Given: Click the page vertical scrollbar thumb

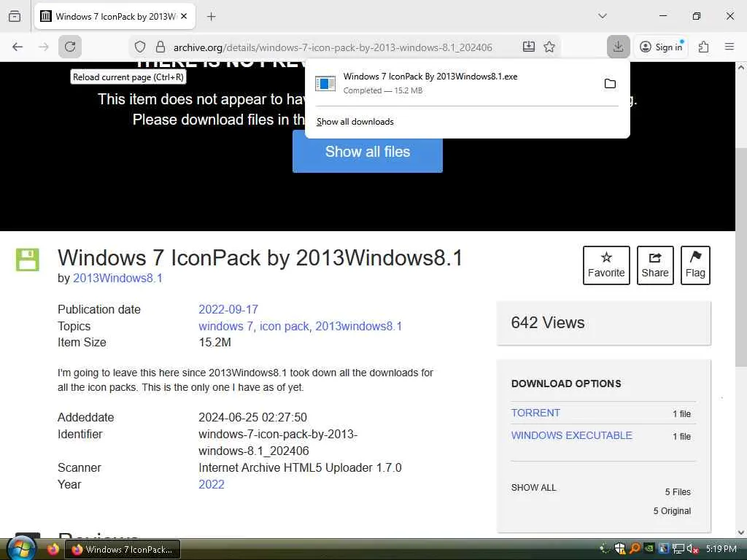Looking at the screenshot, I should coord(741,257).
